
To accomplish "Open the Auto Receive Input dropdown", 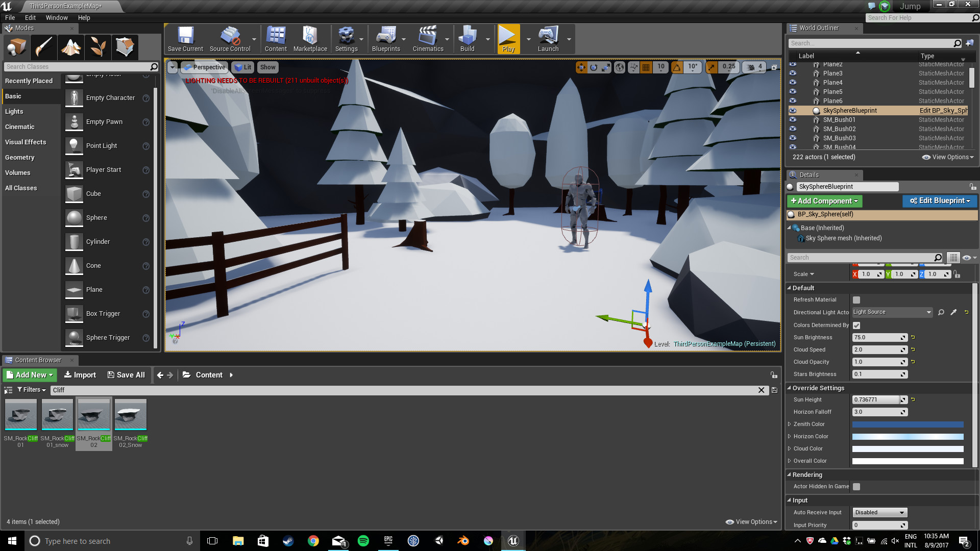I will click(x=879, y=513).
